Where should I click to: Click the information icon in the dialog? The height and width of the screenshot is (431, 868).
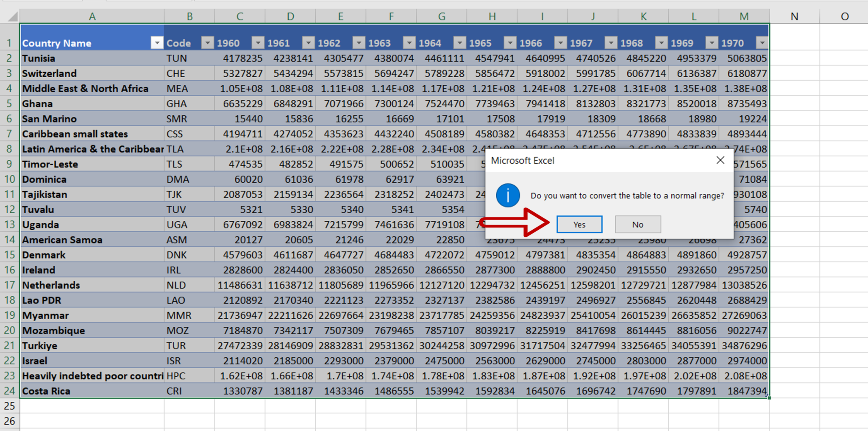508,195
